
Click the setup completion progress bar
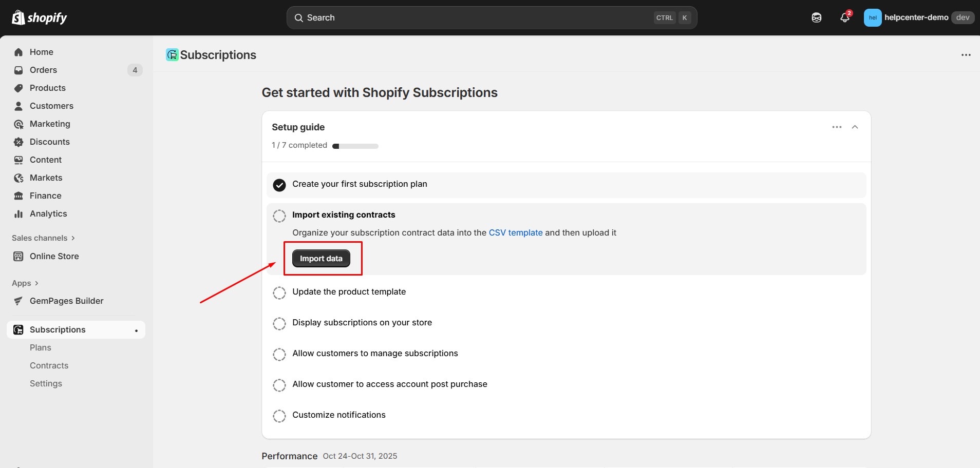click(355, 146)
